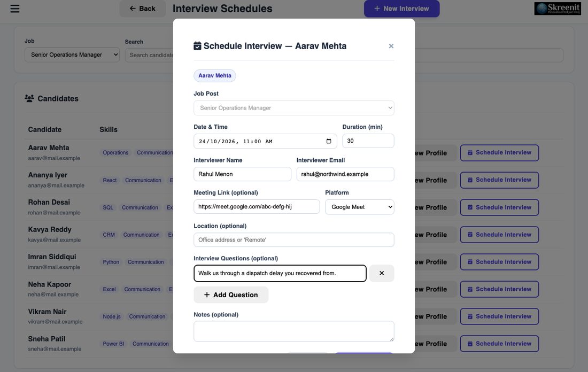Remove the dispatch delay question
This screenshot has width=588, height=372.
click(381, 273)
